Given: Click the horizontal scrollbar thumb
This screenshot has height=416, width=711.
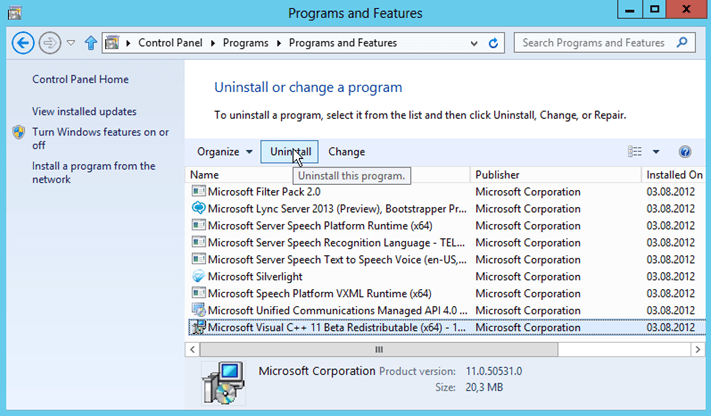Looking at the screenshot, I should [x=379, y=349].
